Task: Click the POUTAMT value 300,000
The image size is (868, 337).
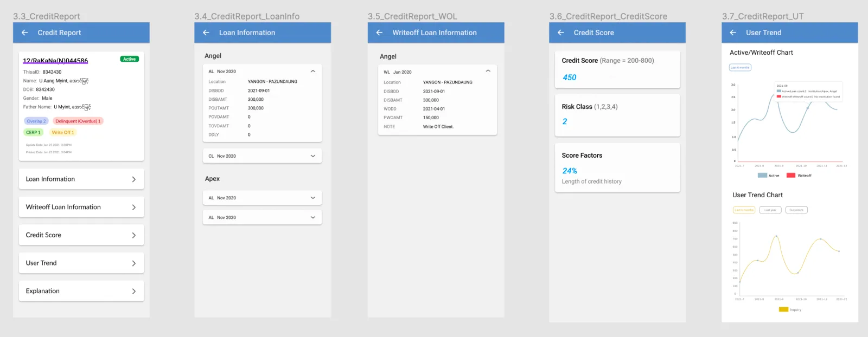Action: pos(256,108)
